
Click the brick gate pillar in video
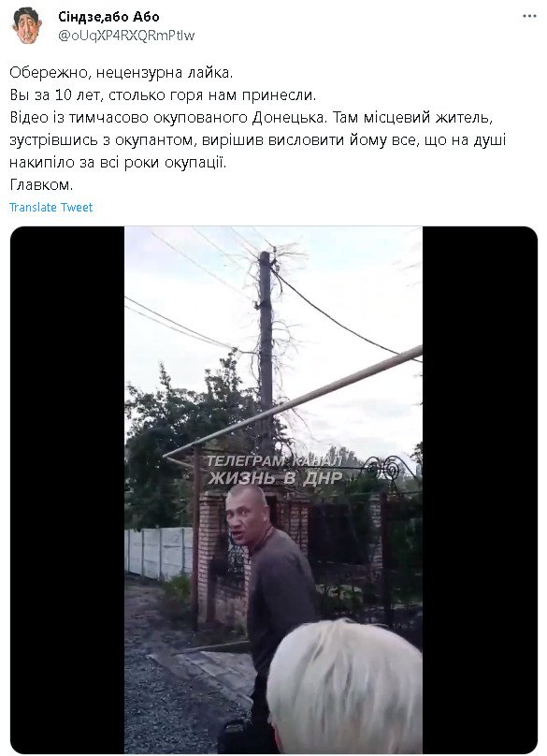click(209, 555)
